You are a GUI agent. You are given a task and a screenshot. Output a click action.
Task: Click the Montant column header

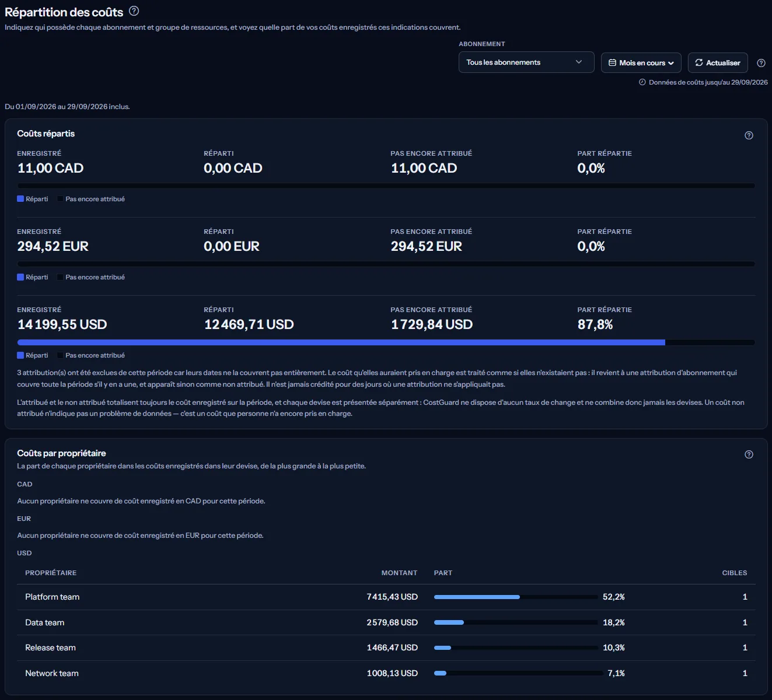[x=399, y=573]
